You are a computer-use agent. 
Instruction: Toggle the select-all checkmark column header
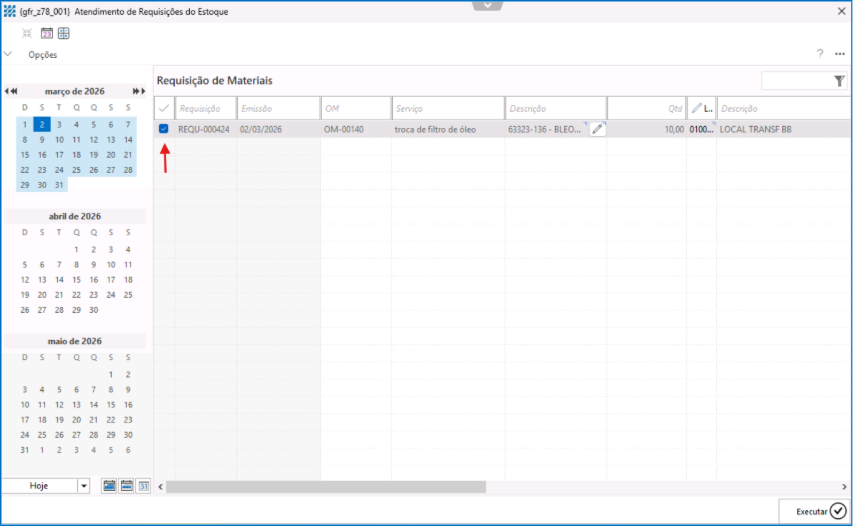click(164, 108)
